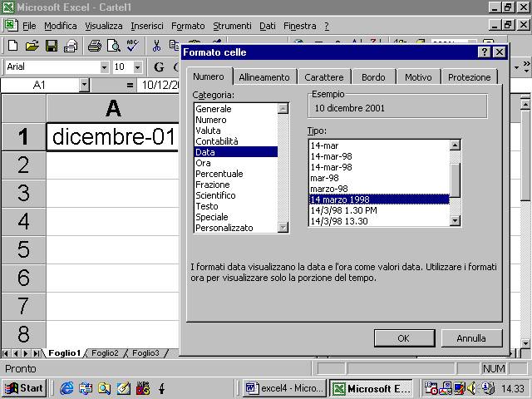Go to first sheet with tab navigation arrow
The image size is (532, 399).
pyautogui.click(x=5, y=353)
